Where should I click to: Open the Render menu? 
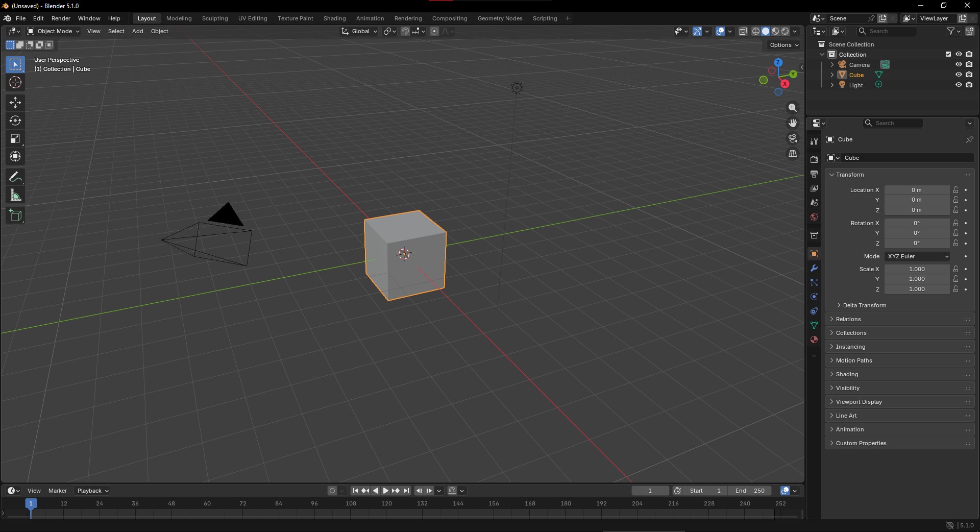coord(61,18)
